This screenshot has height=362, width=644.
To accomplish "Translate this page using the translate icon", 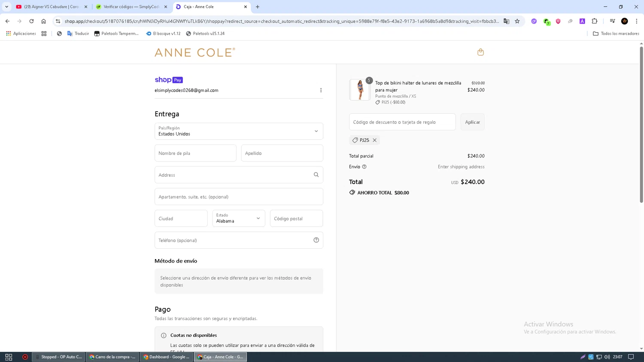I will 506,21.
